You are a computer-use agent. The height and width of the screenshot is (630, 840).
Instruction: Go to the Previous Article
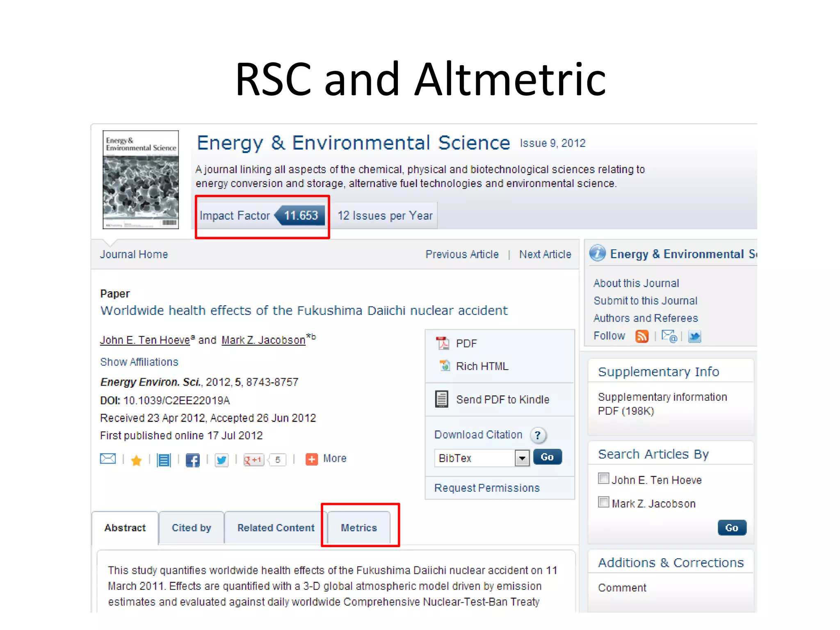click(462, 254)
